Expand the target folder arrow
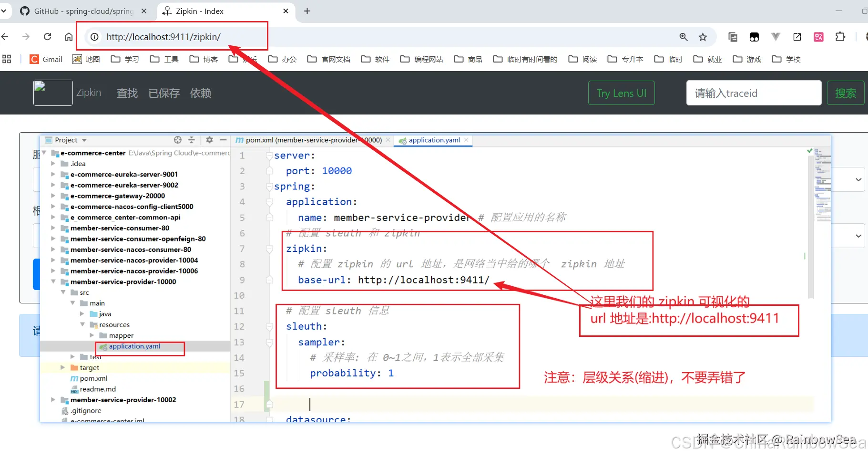This screenshot has width=868, height=458. [62, 367]
